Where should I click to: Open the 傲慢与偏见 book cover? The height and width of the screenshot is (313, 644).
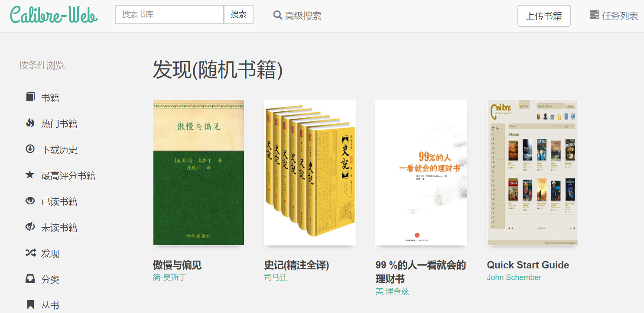tap(198, 172)
